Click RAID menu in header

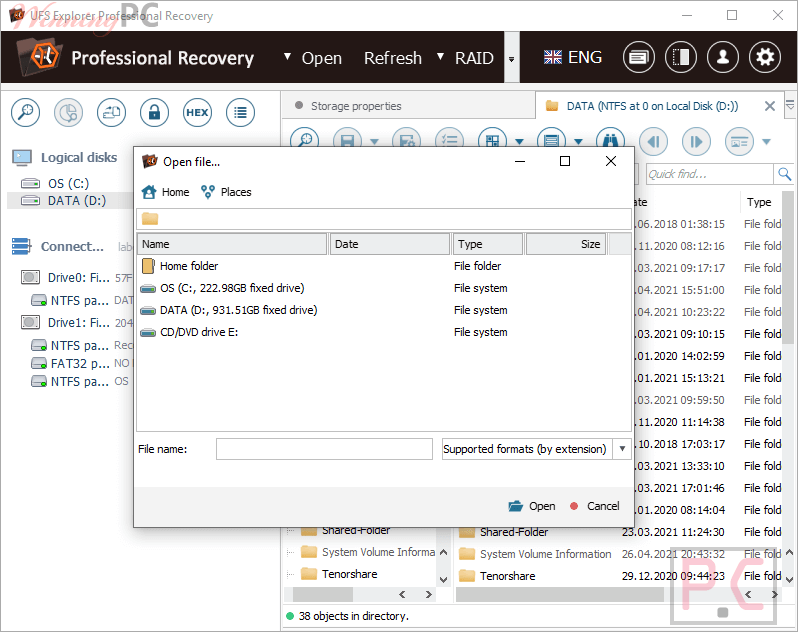click(474, 58)
